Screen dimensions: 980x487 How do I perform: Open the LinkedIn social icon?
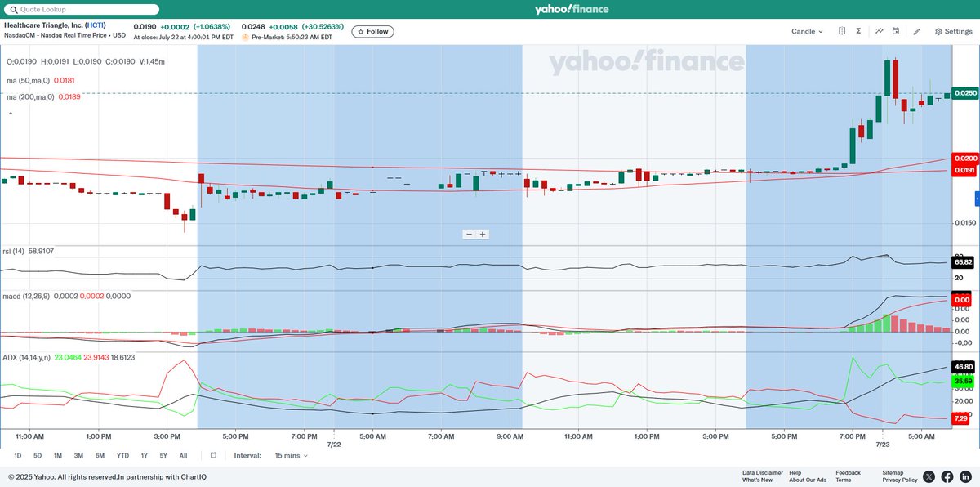(x=965, y=476)
